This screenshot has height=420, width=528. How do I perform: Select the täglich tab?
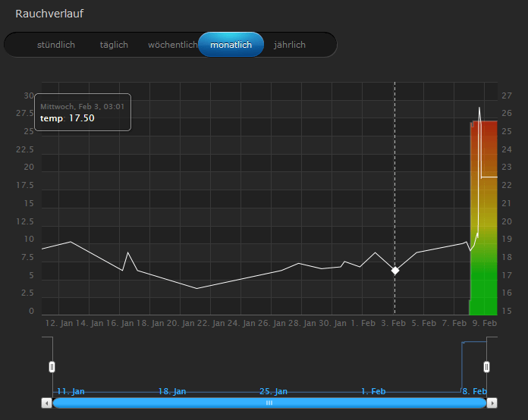pos(114,45)
